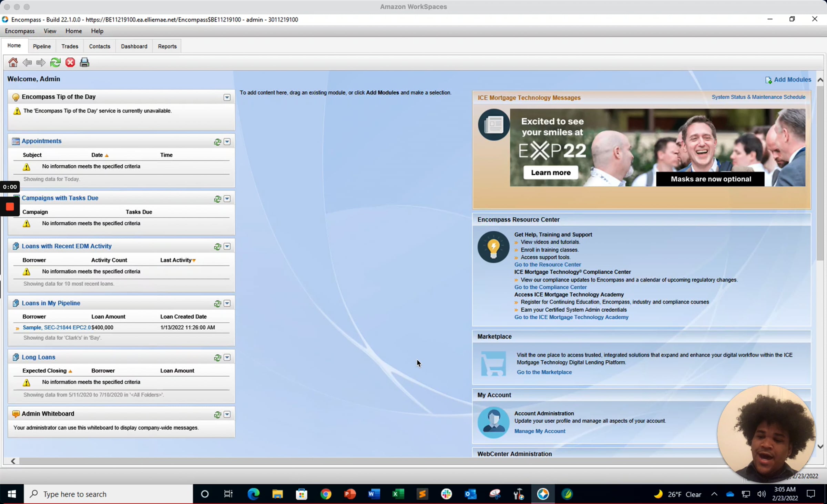Image resolution: width=827 pixels, height=504 pixels.
Task: Switch to the Pipeline tab
Action: click(x=42, y=46)
